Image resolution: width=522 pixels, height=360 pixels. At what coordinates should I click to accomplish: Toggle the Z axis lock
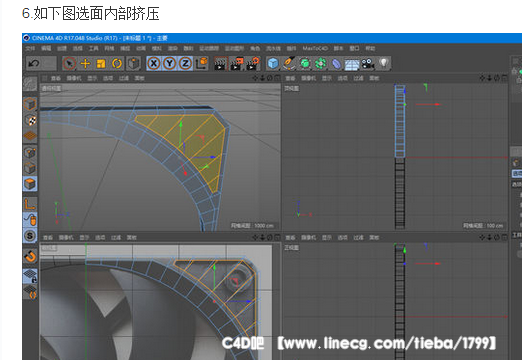coord(186,63)
